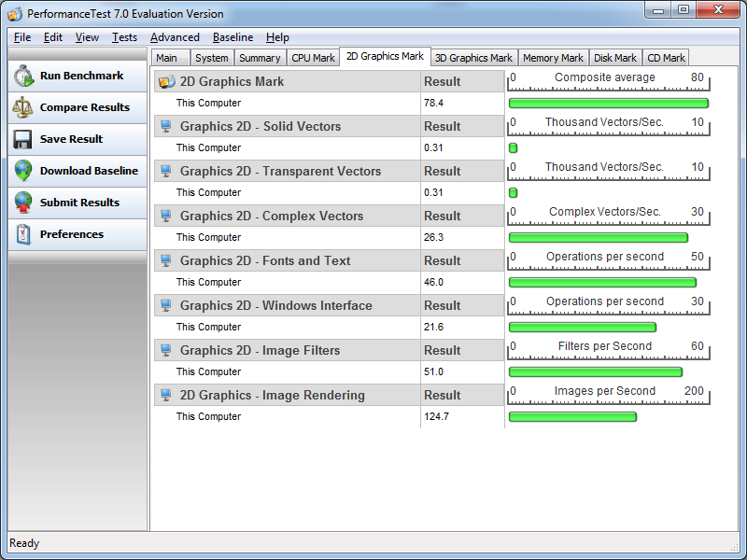The width and height of the screenshot is (747, 560).
Task: Click the 21.6 Windows Interface value
Action: [x=433, y=327]
